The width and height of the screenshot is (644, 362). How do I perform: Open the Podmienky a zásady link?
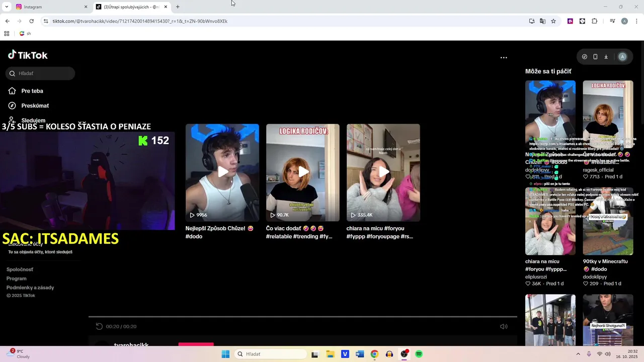point(30,288)
